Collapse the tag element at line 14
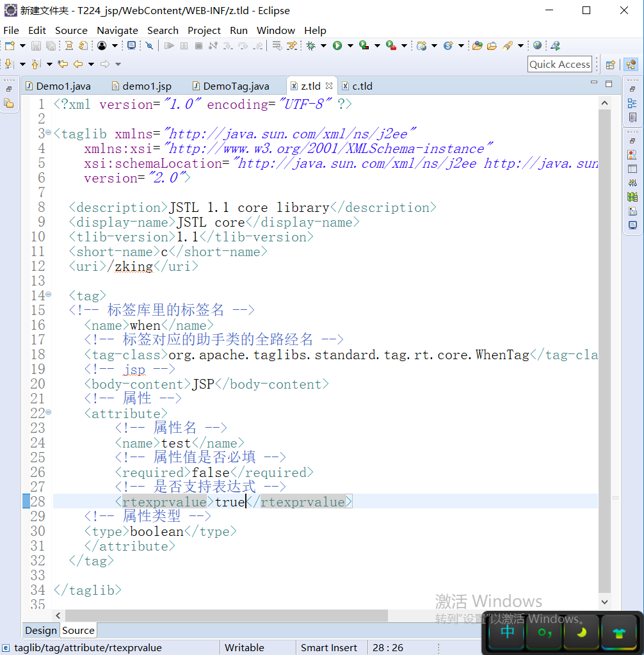 (x=49, y=294)
